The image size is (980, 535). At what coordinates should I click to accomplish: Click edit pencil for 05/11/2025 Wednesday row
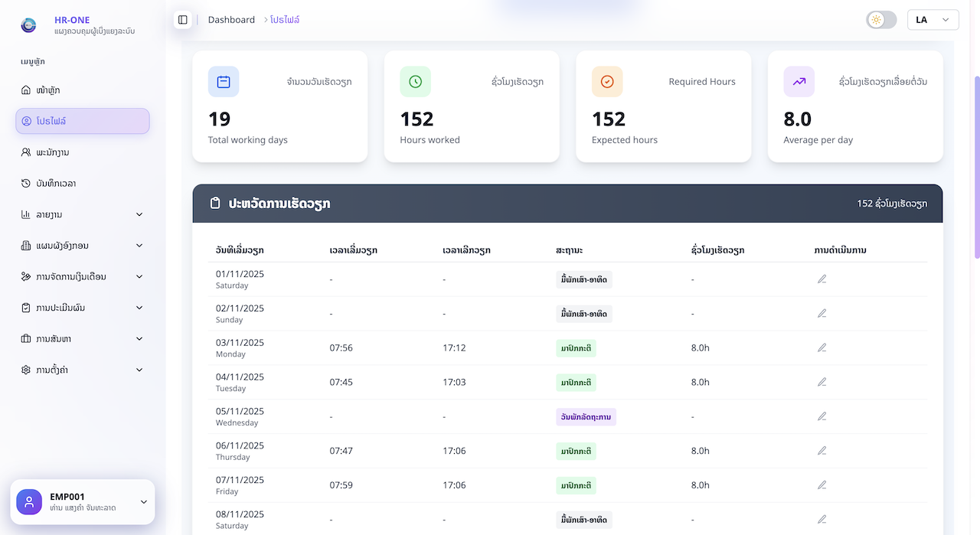[x=822, y=416]
